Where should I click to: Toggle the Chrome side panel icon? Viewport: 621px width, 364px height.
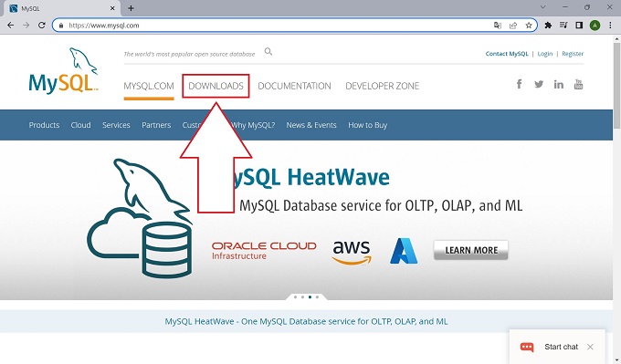579,26
